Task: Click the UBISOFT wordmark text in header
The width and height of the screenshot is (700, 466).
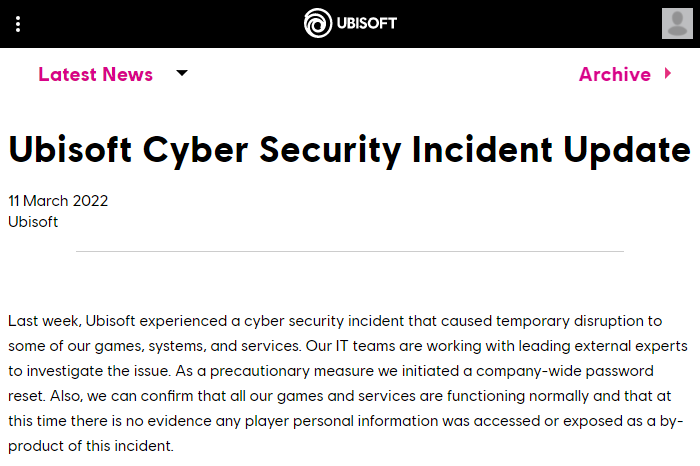Action: pos(368,24)
